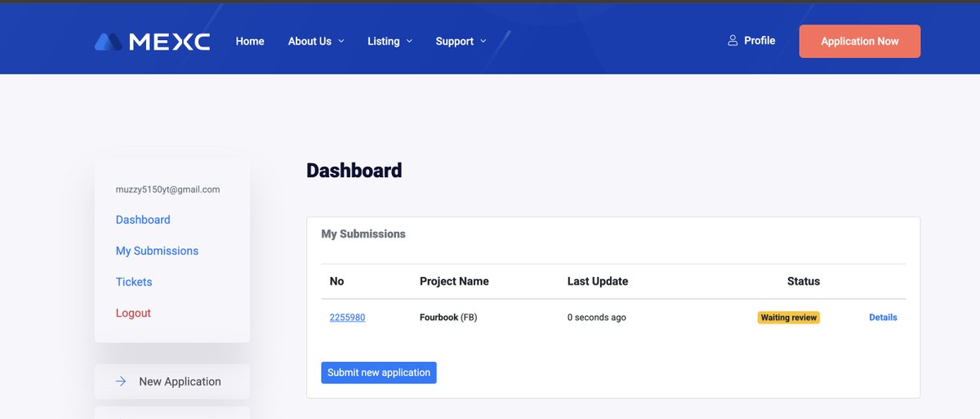
Task: Expand the About Us menu
Action: click(x=316, y=41)
